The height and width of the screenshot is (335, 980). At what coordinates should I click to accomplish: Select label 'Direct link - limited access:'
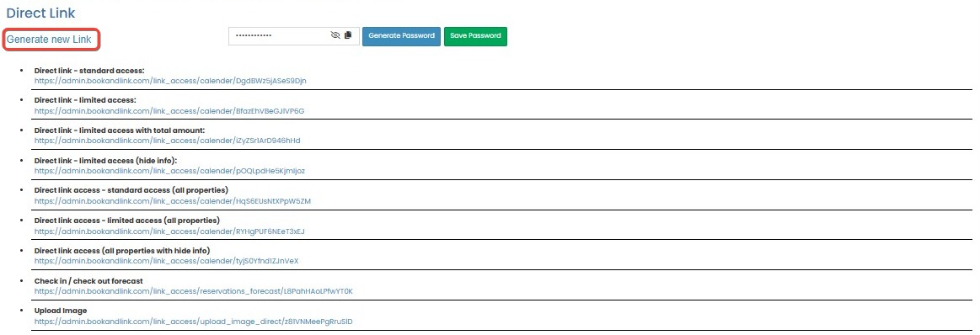pyautogui.click(x=85, y=100)
